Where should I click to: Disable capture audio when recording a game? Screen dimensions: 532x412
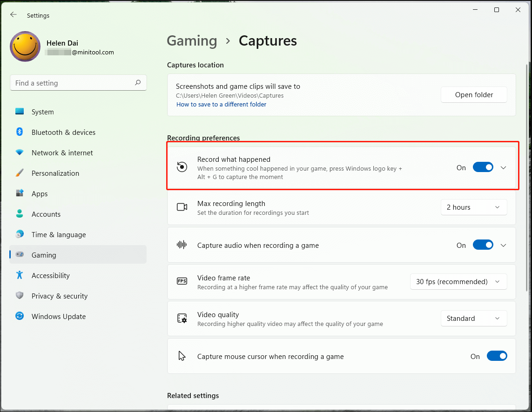pos(483,245)
